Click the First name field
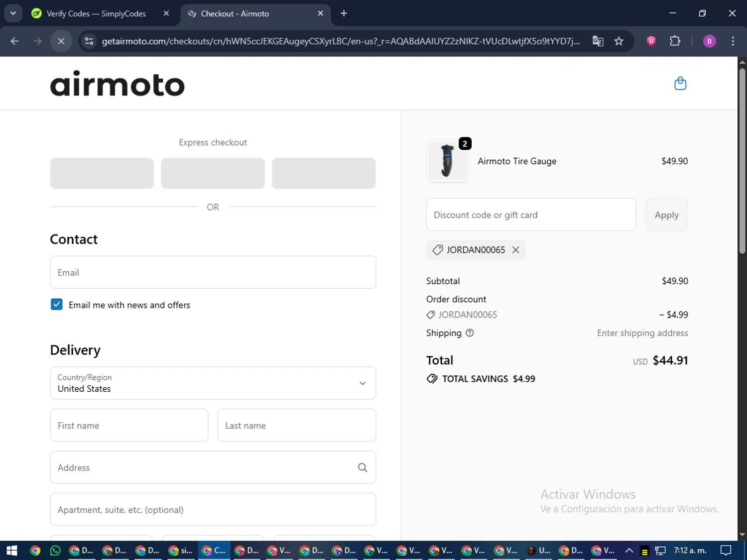This screenshot has height=560, width=747. pyautogui.click(x=129, y=425)
